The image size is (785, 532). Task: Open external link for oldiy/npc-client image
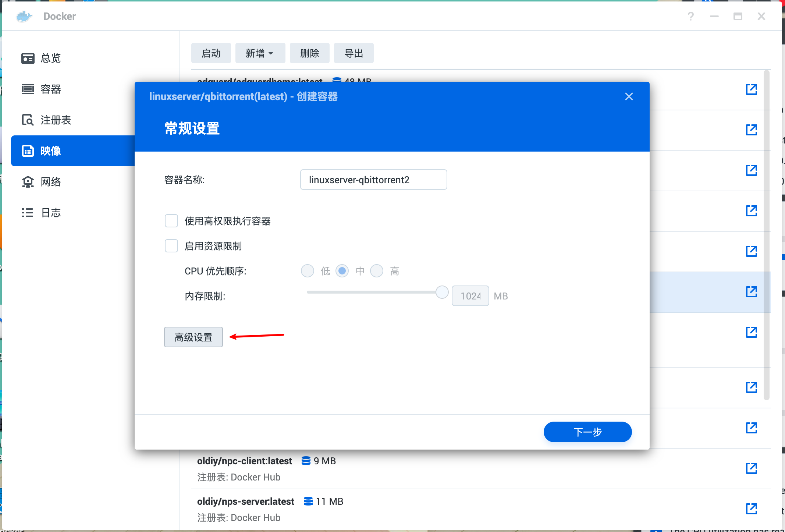pyautogui.click(x=751, y=468)
